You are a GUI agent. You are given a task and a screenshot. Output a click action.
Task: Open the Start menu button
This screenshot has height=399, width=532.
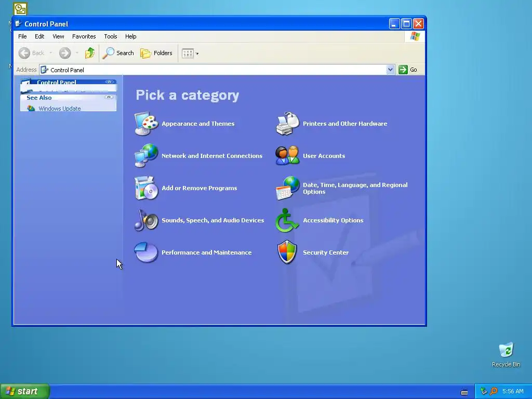click(x=25, y=391)
